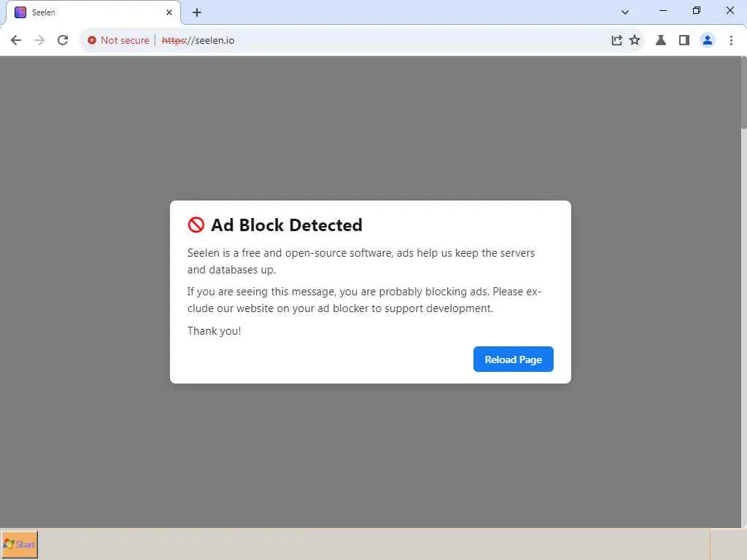Click the Ad Block Detected heading

click(x=286, y=225)
